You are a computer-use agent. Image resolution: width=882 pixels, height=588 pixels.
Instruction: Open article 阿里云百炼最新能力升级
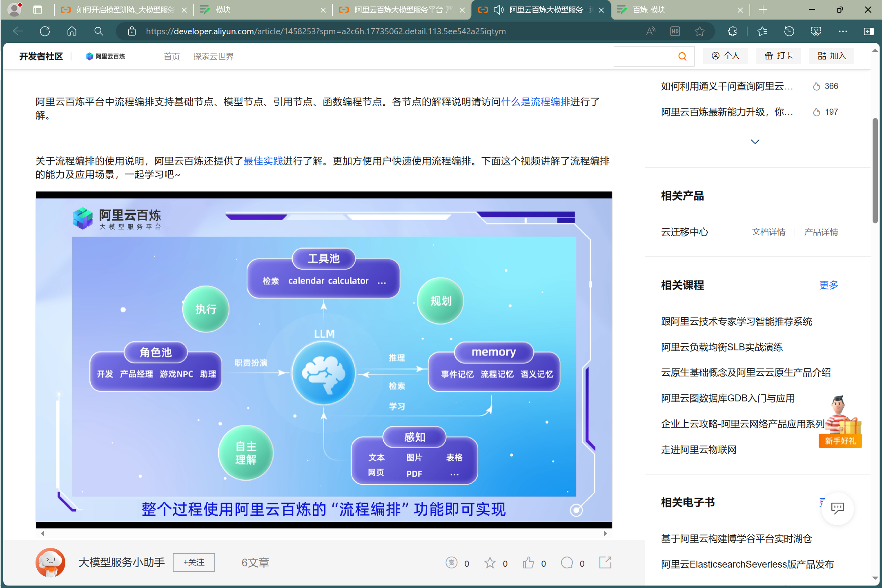pyautogui.click(x=727, y=112)
